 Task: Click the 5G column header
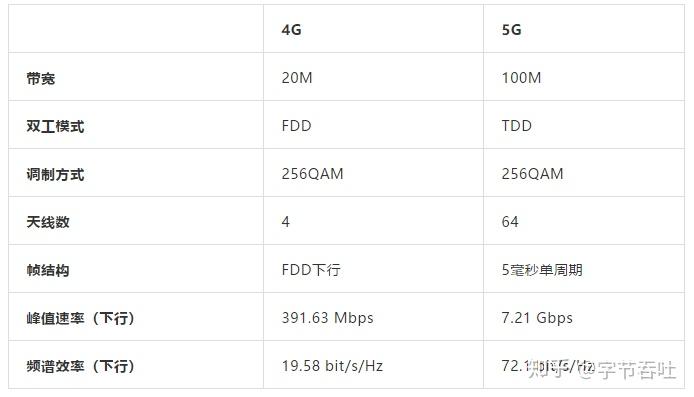click(511, 30)
